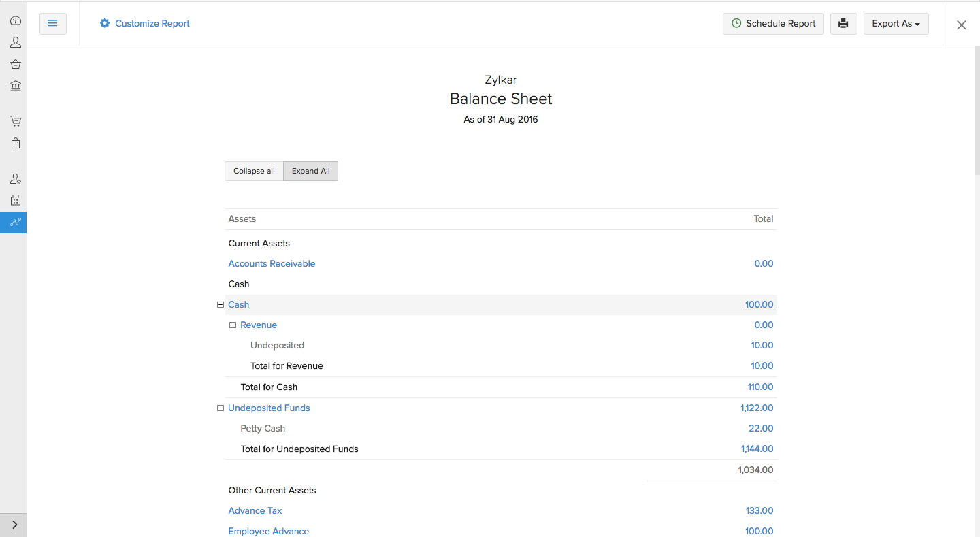The image size is (980, 537).
Task: Collapse the Revenue sub-account row
Action: (232, 325)
